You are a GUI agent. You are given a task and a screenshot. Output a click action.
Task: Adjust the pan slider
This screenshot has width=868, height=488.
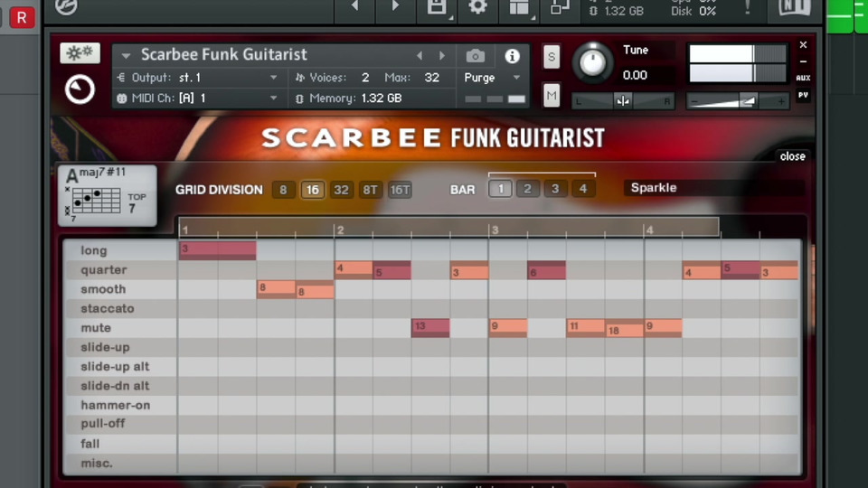coord(623,101)
